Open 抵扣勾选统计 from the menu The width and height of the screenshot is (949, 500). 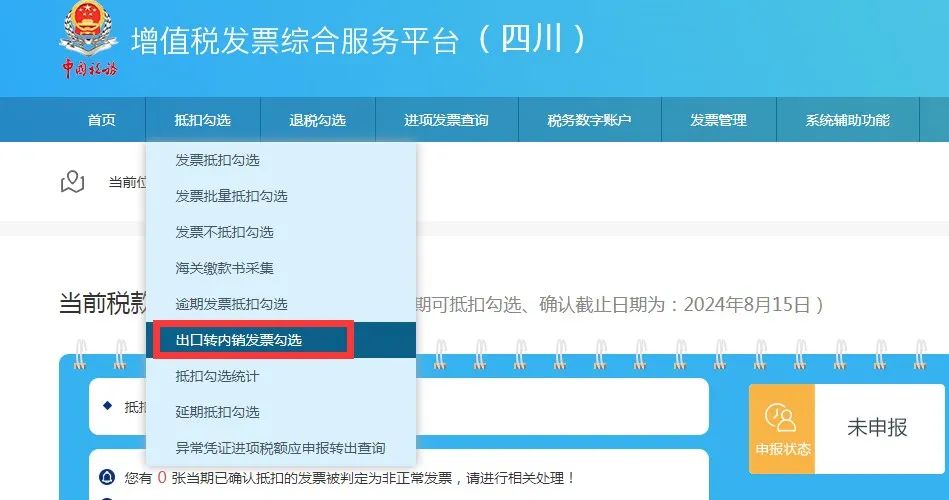(x=217, y=376)
